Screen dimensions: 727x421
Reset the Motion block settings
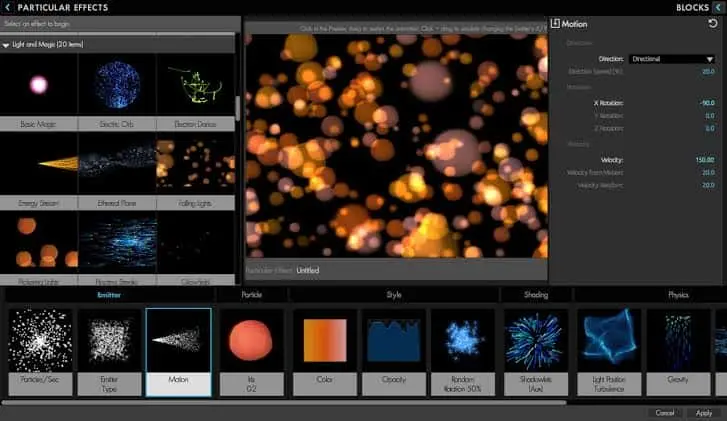pos(713,24)
